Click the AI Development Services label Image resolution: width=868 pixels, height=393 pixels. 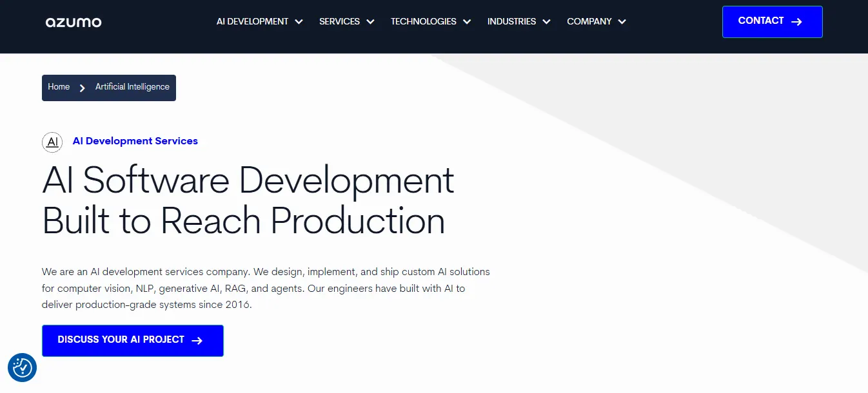[x=135, y=141]
